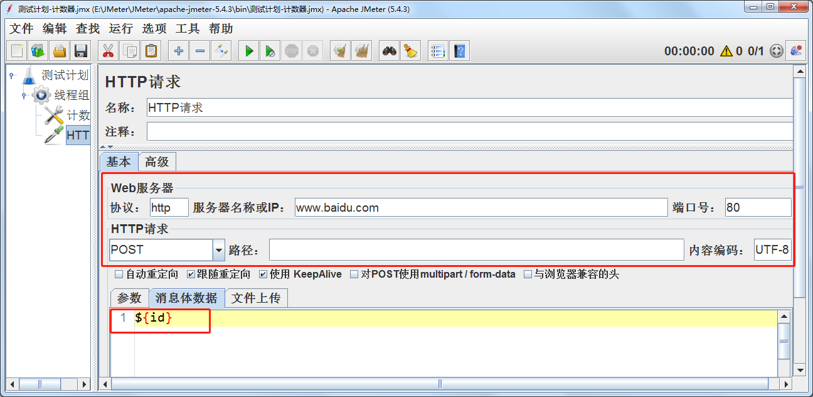Viewport: 813px width, 397px height.
Task: Open the 帮助 menu
Action: [x=221, y=29]
